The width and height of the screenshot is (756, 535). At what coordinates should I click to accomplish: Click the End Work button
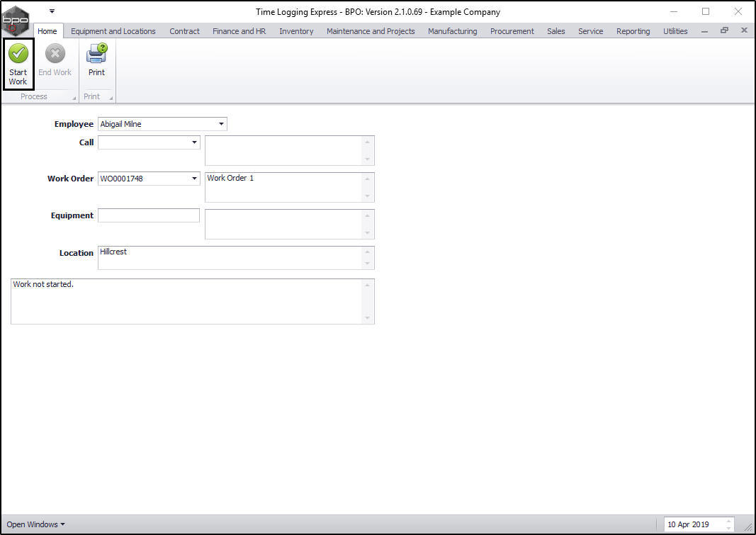click(x=55, y=60)
